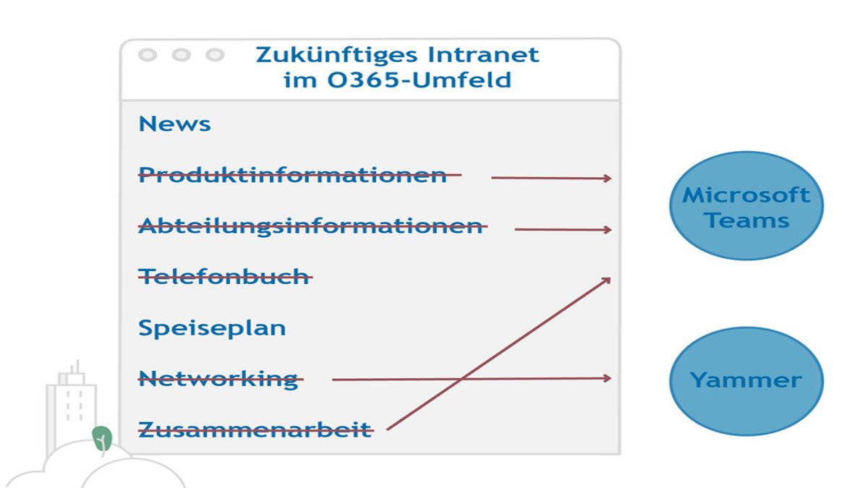Select the crossed-out Telefonbuch entry

click(x=223, y=276)
